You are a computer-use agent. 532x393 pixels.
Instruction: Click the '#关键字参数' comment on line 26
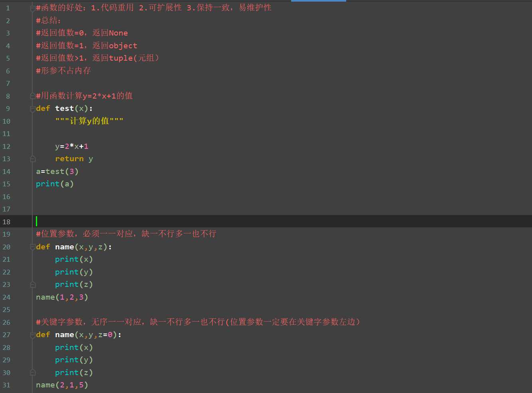[198, 322]
